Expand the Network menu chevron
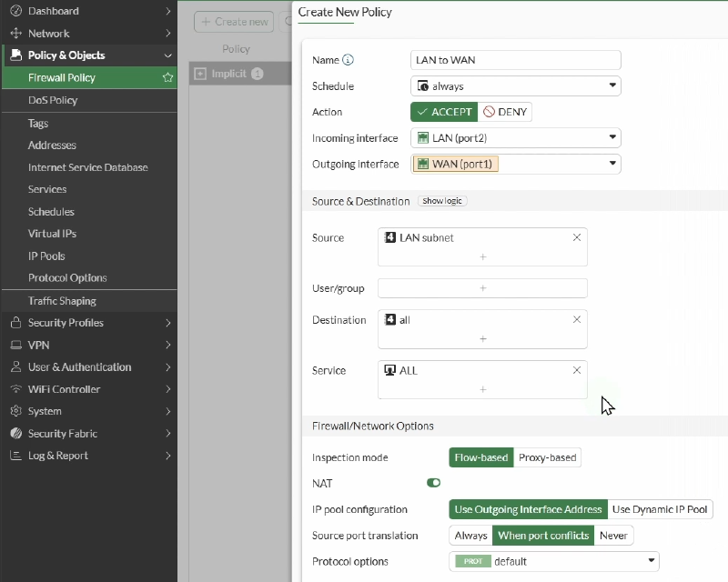Viewport: 728px width, 582px height. [x=168, y=33]
